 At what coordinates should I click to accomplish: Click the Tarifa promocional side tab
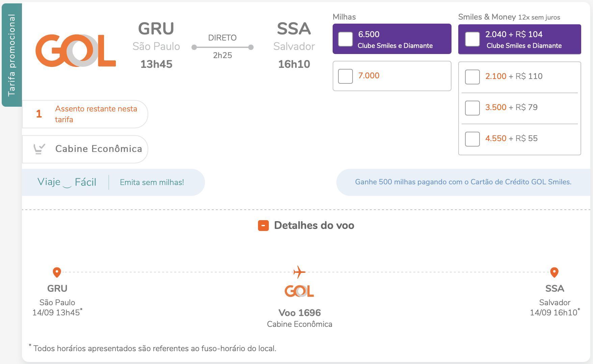pyautogui.click(x=12, y=55)
